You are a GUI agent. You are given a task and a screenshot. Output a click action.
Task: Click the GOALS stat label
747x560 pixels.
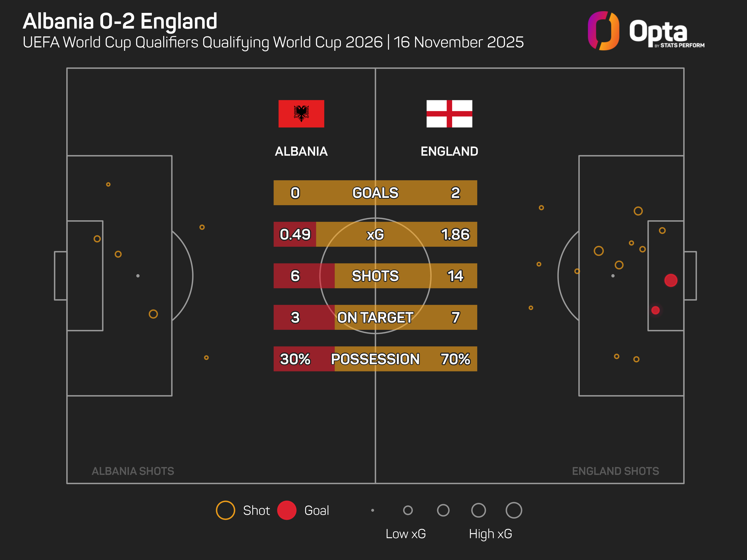point(375,193)
